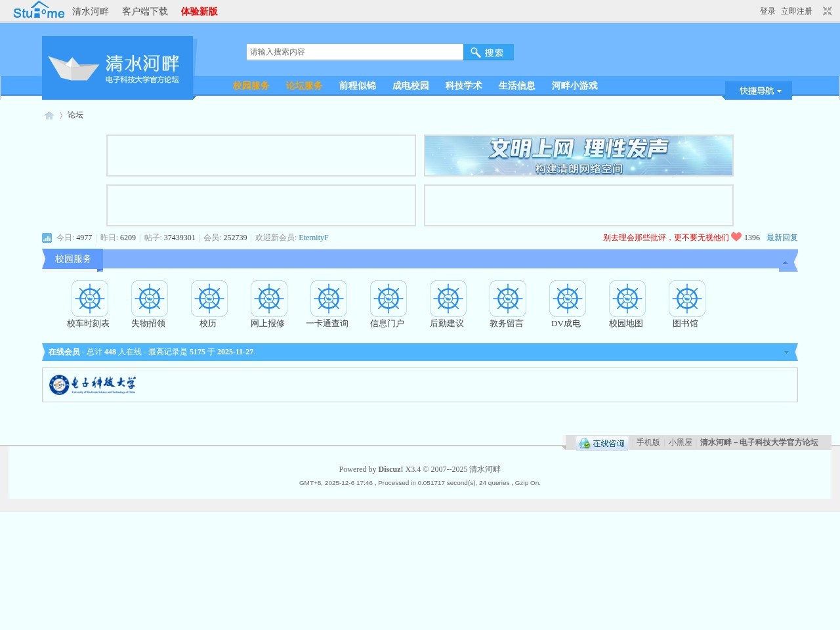Open the 校车时刻表 bus schedule service

coord(89,303)
